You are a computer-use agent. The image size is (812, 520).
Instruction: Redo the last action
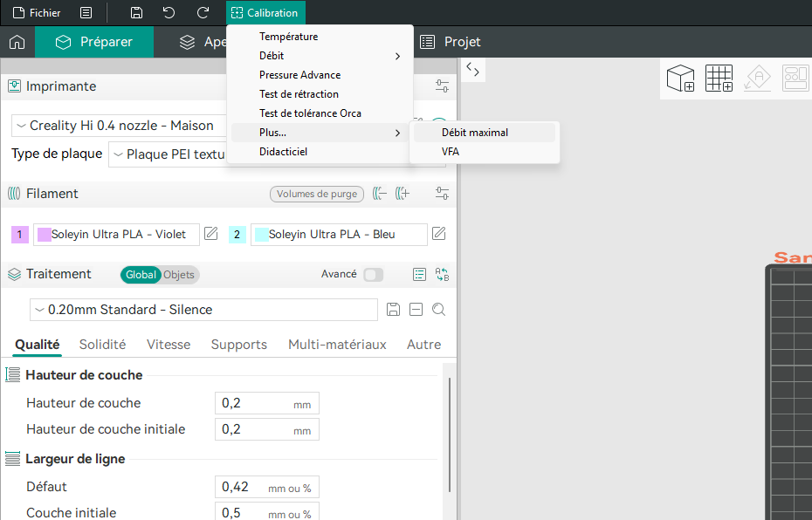click(x=203, y=13)
